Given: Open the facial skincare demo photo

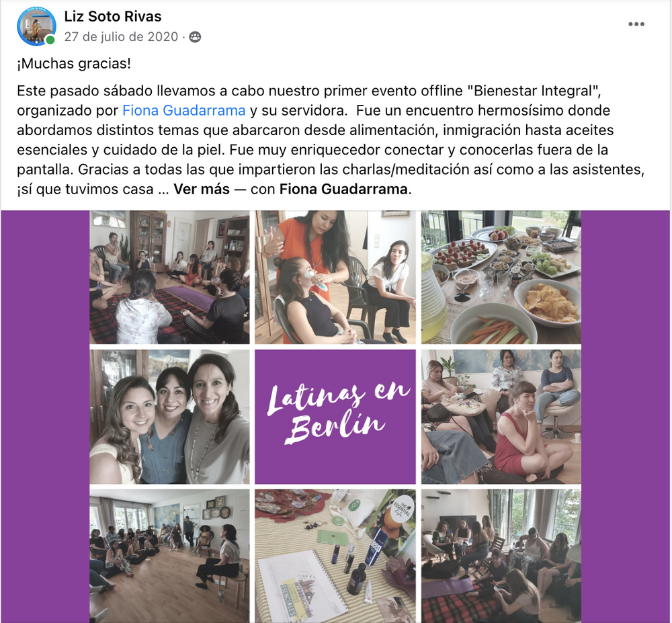Looking at the screenshot, I should click(x=335, y=277).
